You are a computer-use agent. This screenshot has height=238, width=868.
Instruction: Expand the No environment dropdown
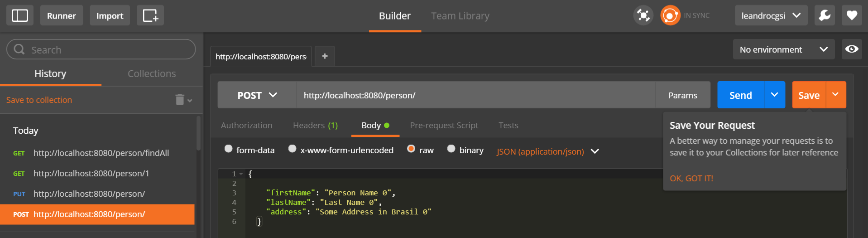[783, 49]
